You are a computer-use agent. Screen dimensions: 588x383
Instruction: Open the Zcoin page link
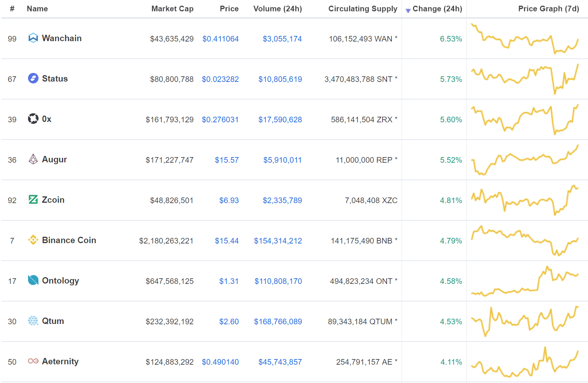pyautogui.click(x=53, y=200)
